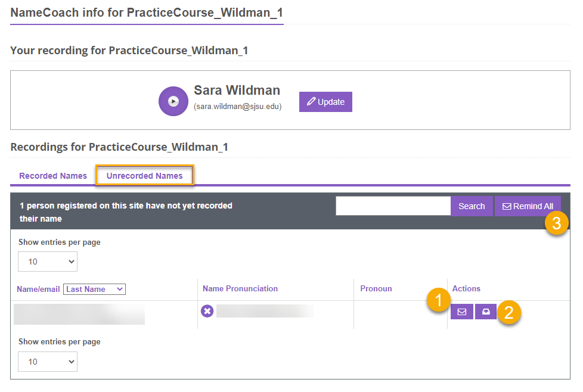The image size is (583, 392).
Task: Click the pencil icon on the Update button
Action: [310, 101]
